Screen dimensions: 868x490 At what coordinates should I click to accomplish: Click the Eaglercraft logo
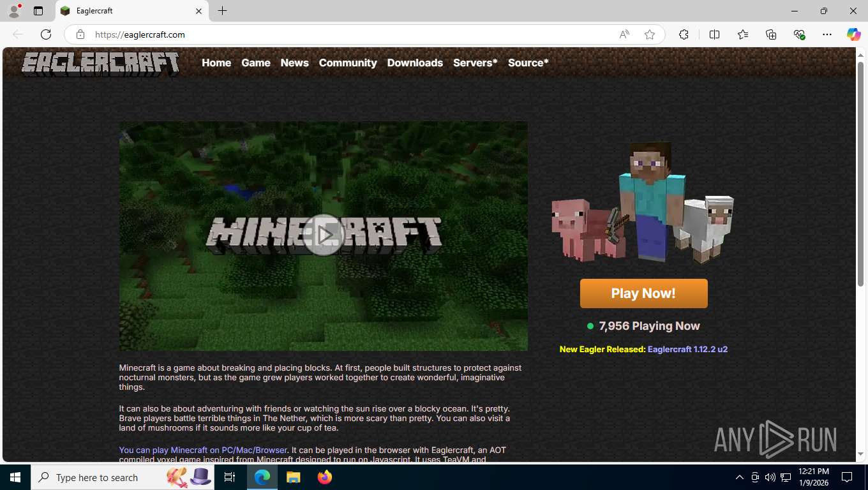point(100,64)
